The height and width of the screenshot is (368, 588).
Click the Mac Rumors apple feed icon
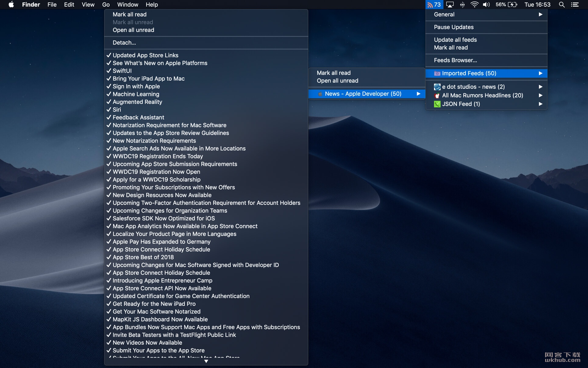tap(437, 96)
